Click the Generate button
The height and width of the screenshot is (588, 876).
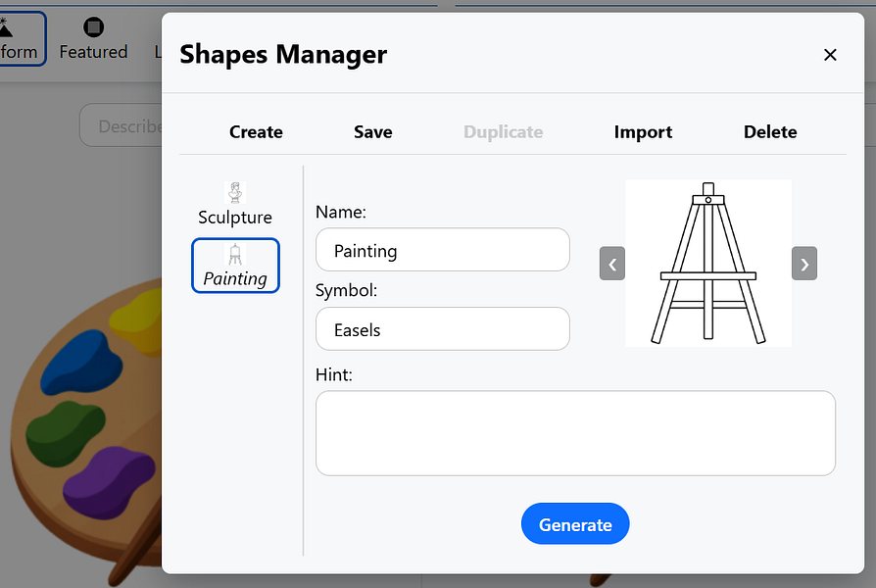tap(575, 523)
